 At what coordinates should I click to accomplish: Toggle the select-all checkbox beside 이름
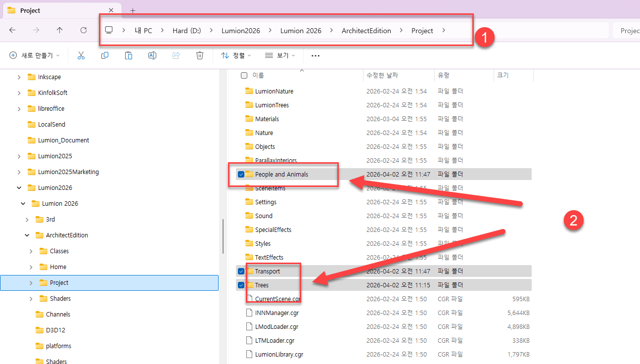coord(244,75)
